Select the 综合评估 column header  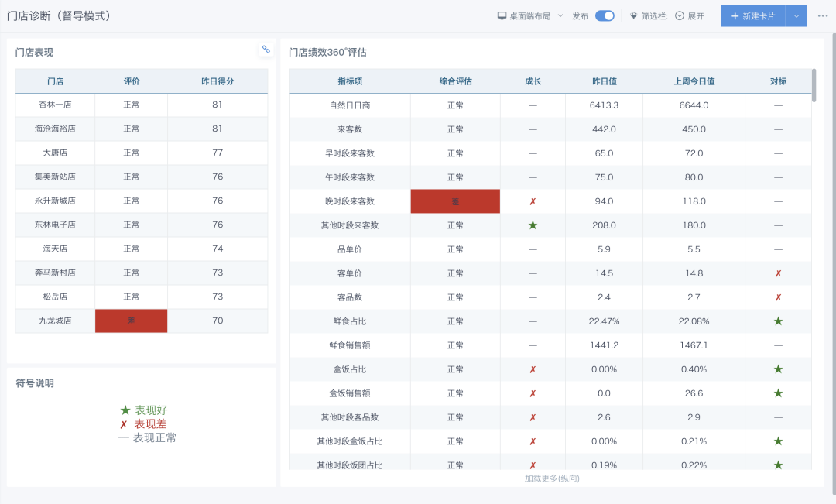point(455,81)
